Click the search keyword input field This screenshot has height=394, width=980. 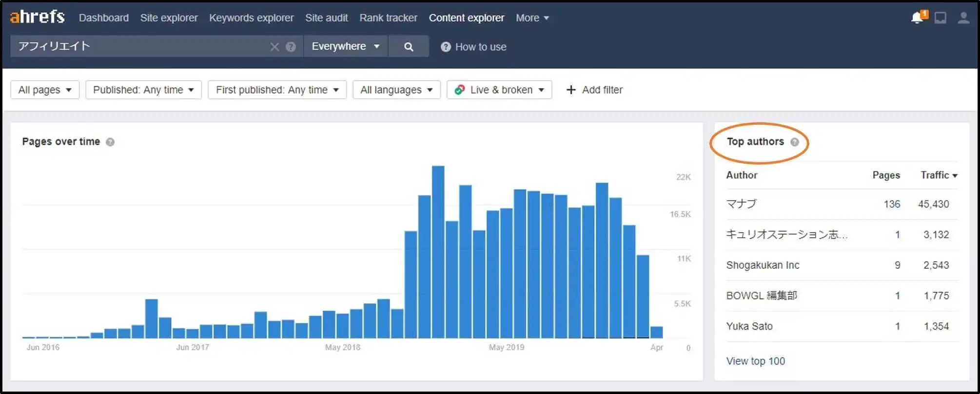pyautogui.click(x=141, y=46)
